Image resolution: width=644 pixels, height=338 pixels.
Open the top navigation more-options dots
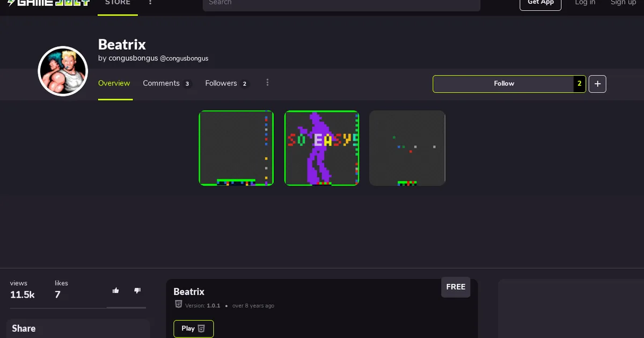point(150,3)
